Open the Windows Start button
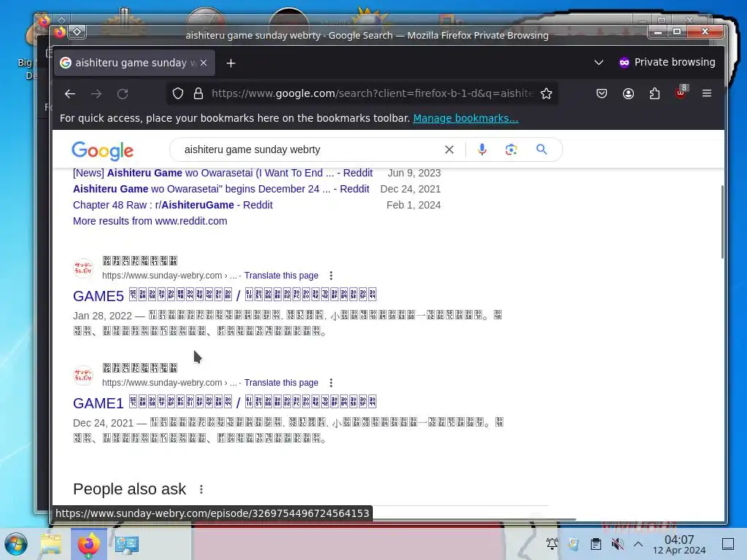The height and width of the screenshot is (560, 747). (16, 544)
